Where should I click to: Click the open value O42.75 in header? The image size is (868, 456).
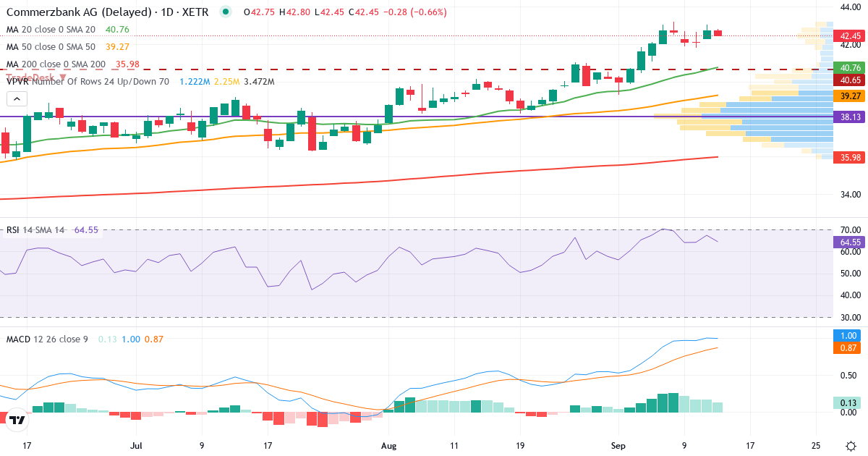259,12
